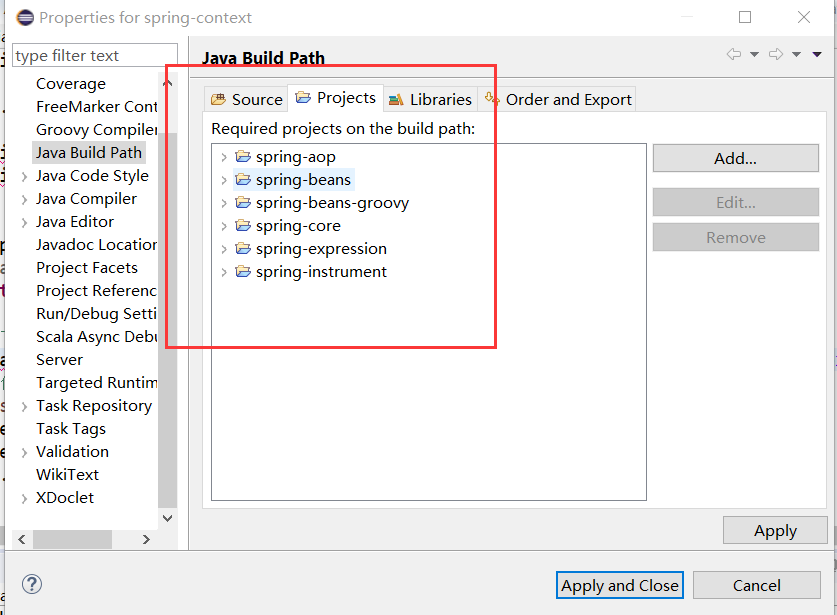
Task: Click the Apply button
Action: 775,530
